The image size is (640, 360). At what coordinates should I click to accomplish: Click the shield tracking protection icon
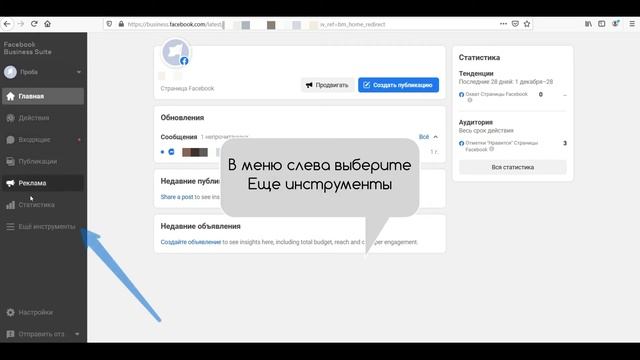(x=109, y=24)
